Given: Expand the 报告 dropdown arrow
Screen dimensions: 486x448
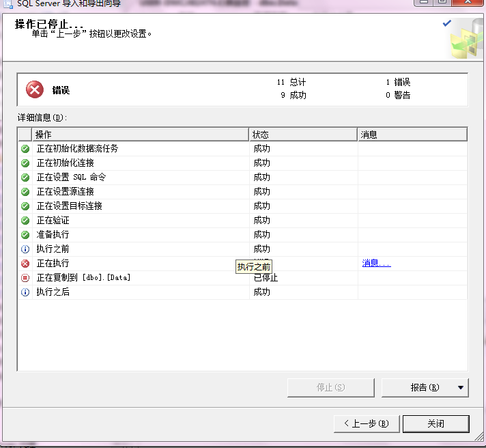Looking at the screenshot, I should click(461, 388).
